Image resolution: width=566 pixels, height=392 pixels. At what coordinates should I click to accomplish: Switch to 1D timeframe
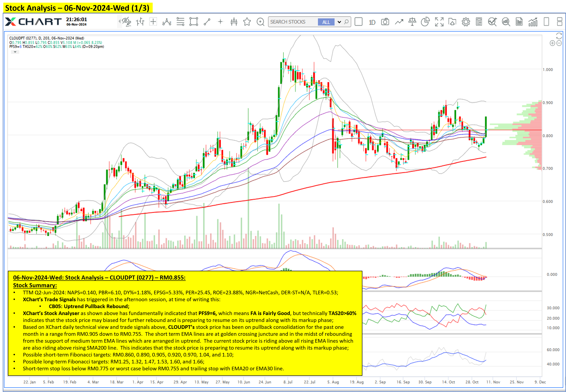tap(372, 22)
